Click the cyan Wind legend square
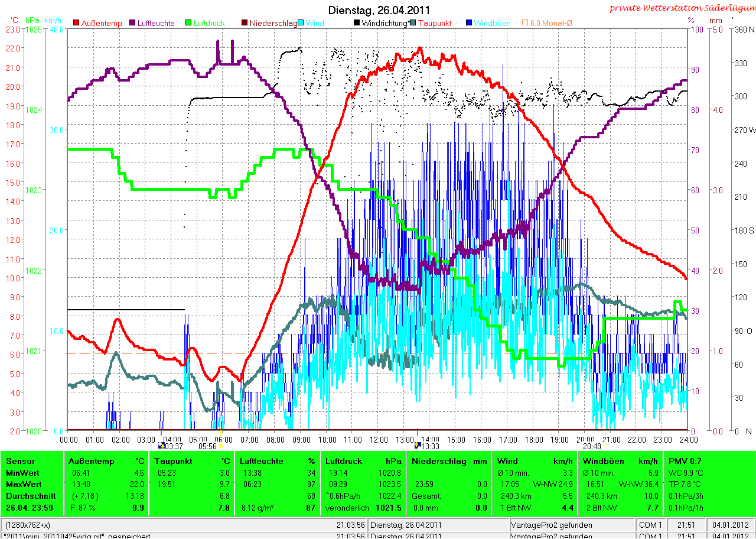 coord(301,23)
